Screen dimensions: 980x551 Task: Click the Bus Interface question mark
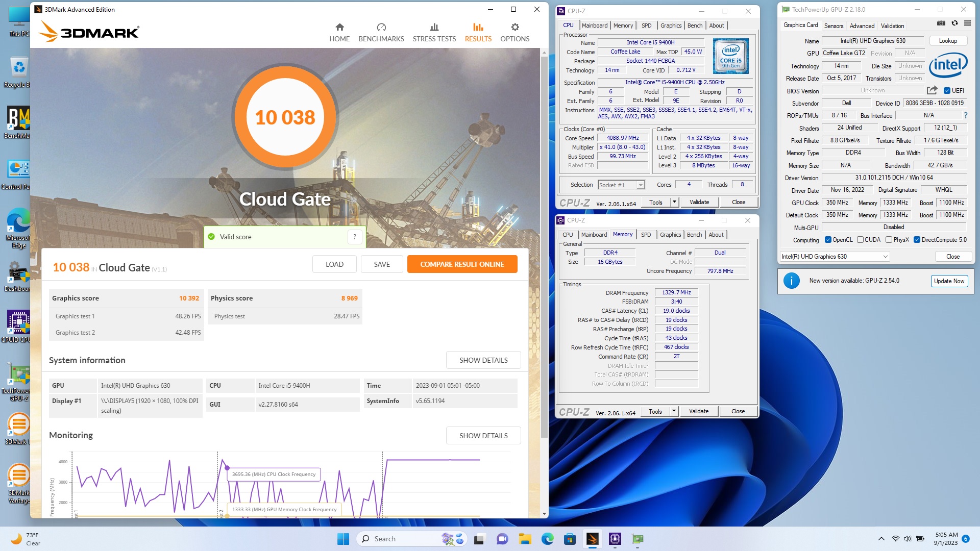pos(965,115)
